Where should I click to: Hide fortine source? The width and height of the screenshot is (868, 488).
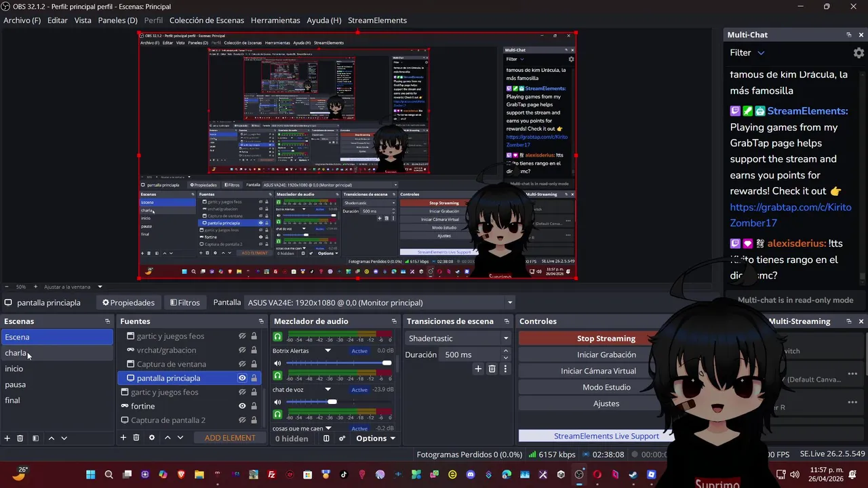pyautogui.click(x=242, y=406)
